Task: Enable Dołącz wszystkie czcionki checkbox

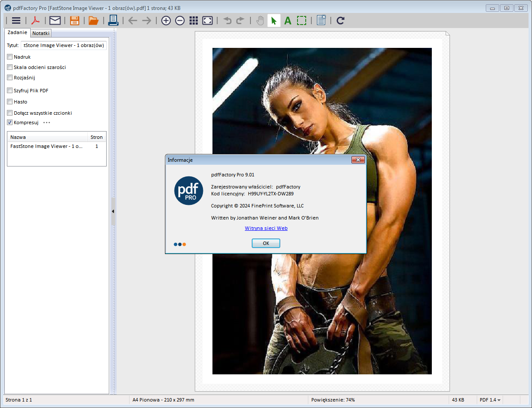Action: tap(10, 113)
